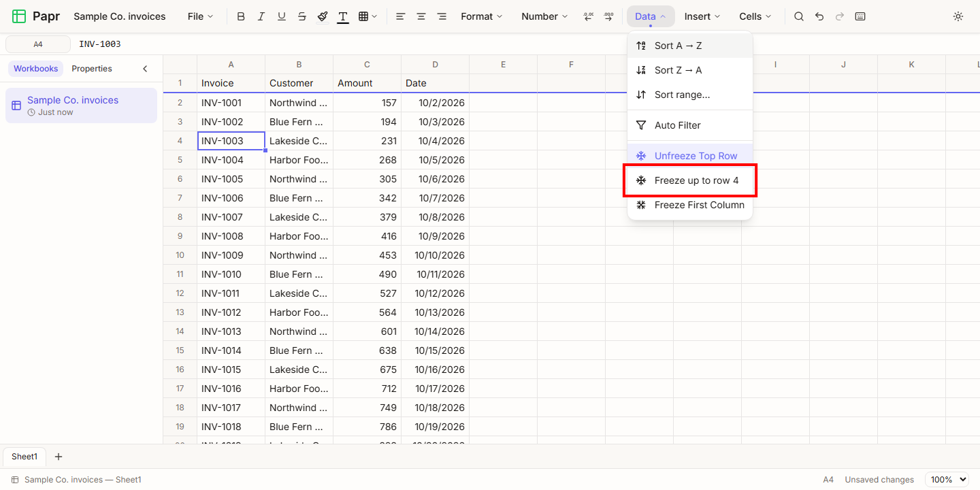The width and height of the screenshot is (980, 490).
Task: Switch to the Workbooks tab
Action: pos(36,69)
